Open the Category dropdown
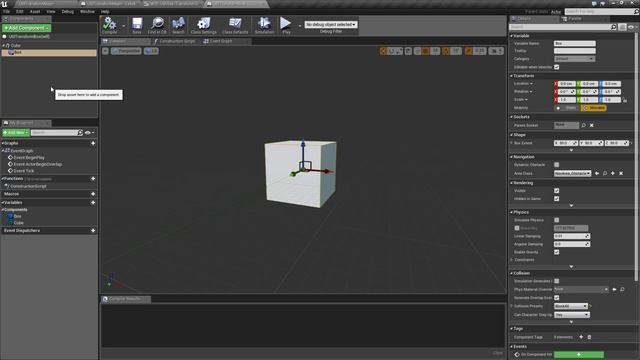 tap(574, 59)
